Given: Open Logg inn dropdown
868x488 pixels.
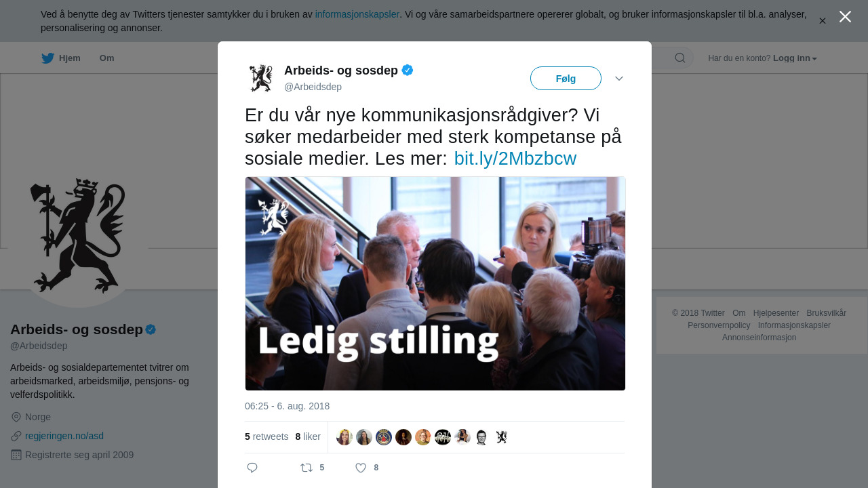Looking at the screenshot, I should click(795, 58).
